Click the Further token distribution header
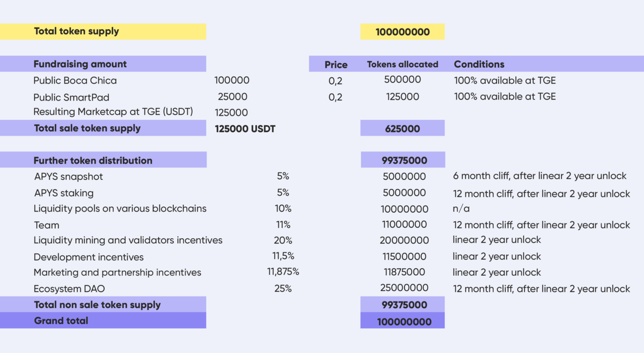 click(93, 160)
